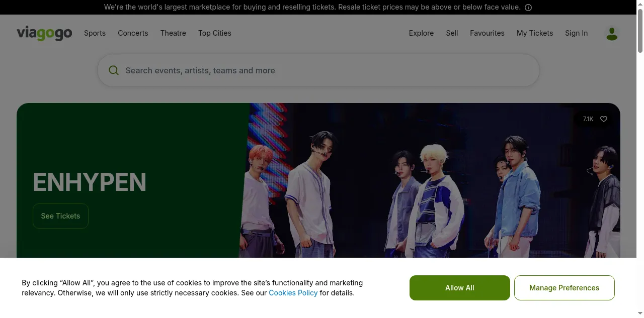Go to Explore page

click(x=421, y=33)
